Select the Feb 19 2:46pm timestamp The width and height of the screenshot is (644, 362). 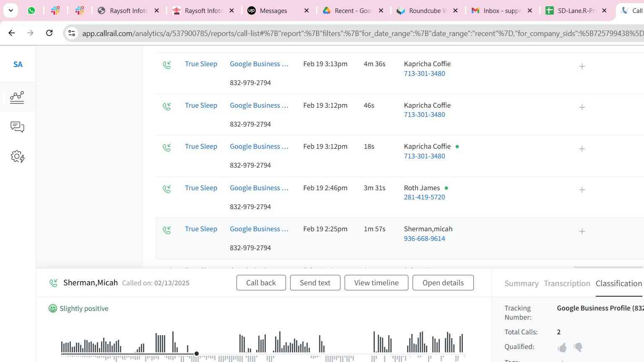pos(325,188)
